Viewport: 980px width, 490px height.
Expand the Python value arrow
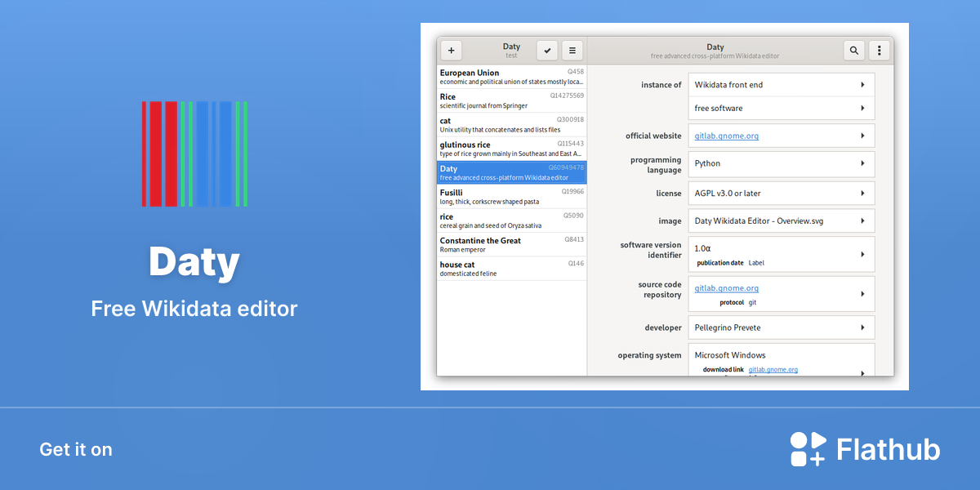tap(862, 163)
